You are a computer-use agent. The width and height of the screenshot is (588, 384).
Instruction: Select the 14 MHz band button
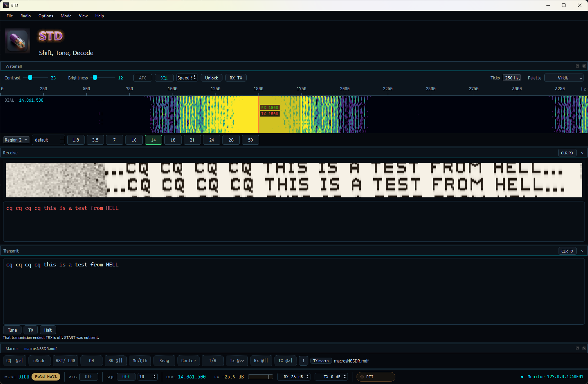[x=153, y=140]
